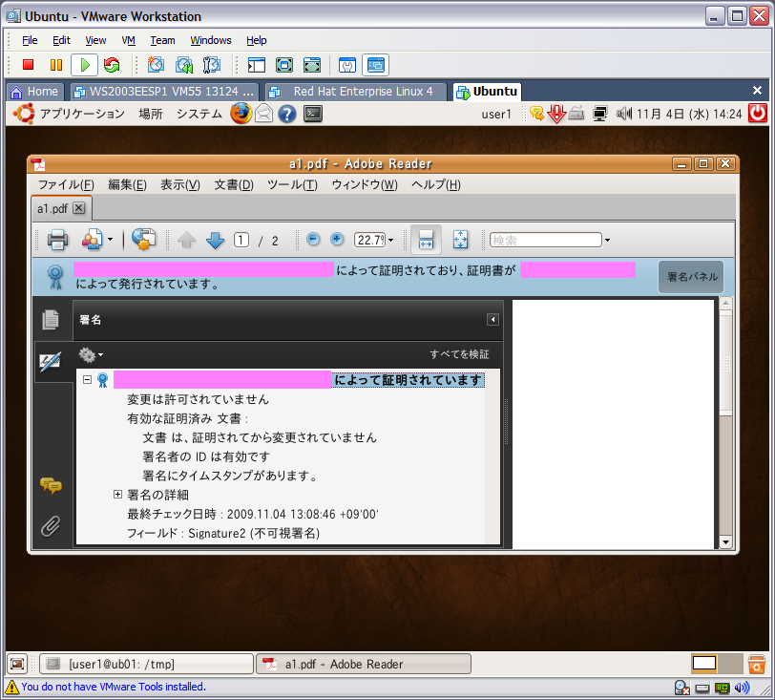Image resolution: width=775 pixels, height=700 pixels.
Task: Click the volume speaker icon in Ubuntu panel
Action: (624, 114)
